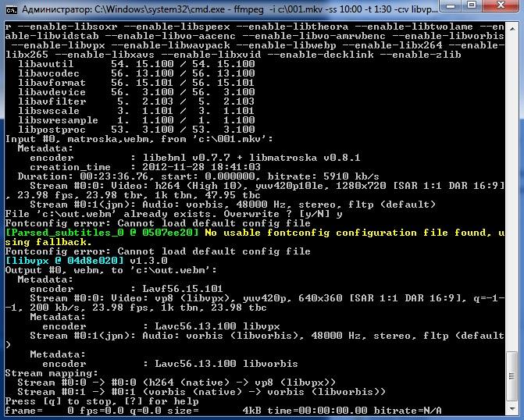Screen dimensions: 524x420
Task: Click the 'libswresample' version line
Action: coord(137,120)
